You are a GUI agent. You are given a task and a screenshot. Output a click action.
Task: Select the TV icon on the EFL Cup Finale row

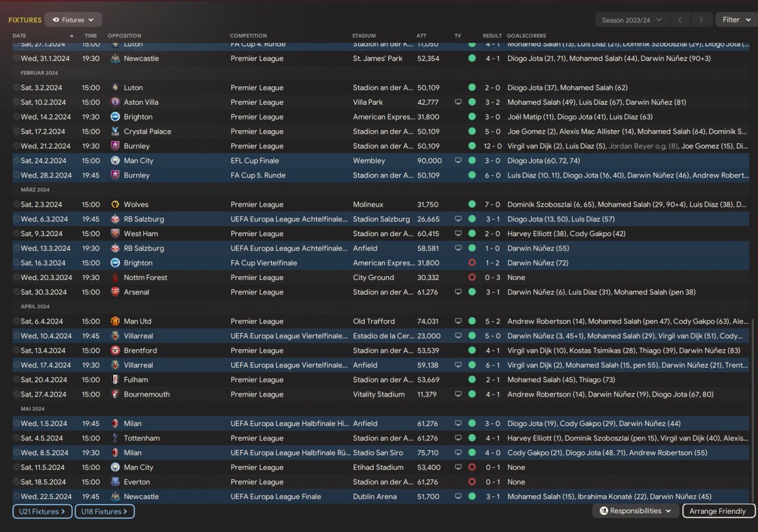click(458, 161)
